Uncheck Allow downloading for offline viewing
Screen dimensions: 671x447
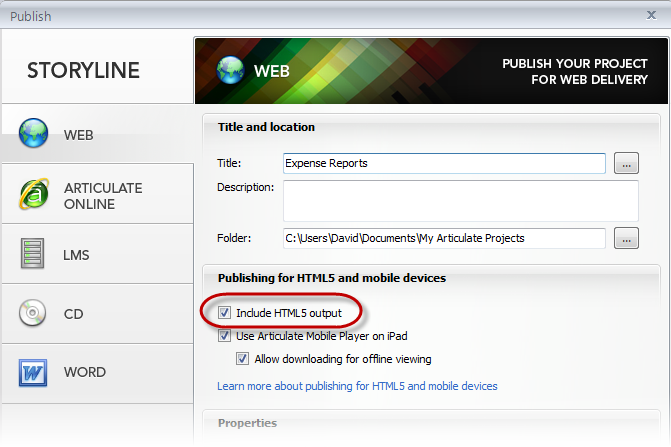pos(242,358)
